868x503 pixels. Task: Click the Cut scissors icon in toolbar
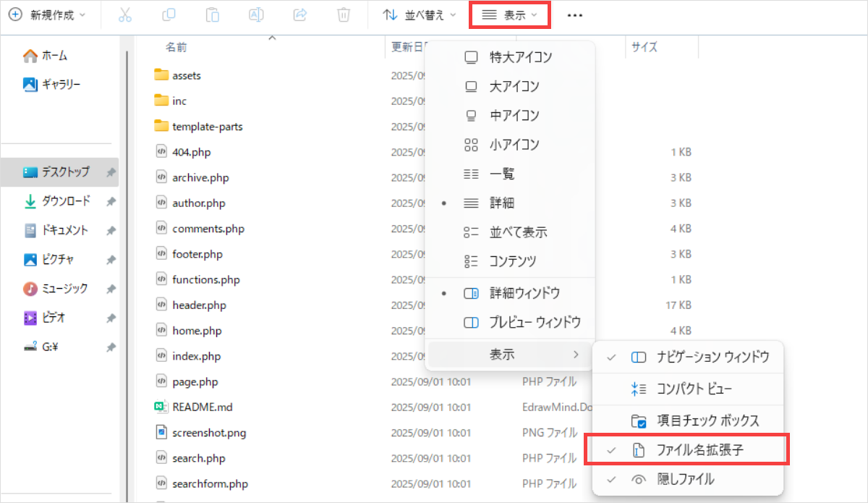(x=125, y=15)
